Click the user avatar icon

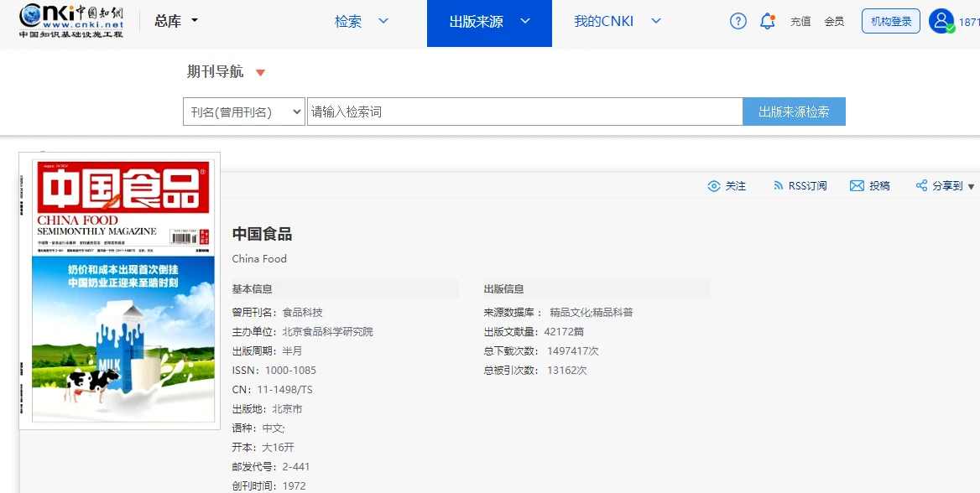[x=941, y=21]
